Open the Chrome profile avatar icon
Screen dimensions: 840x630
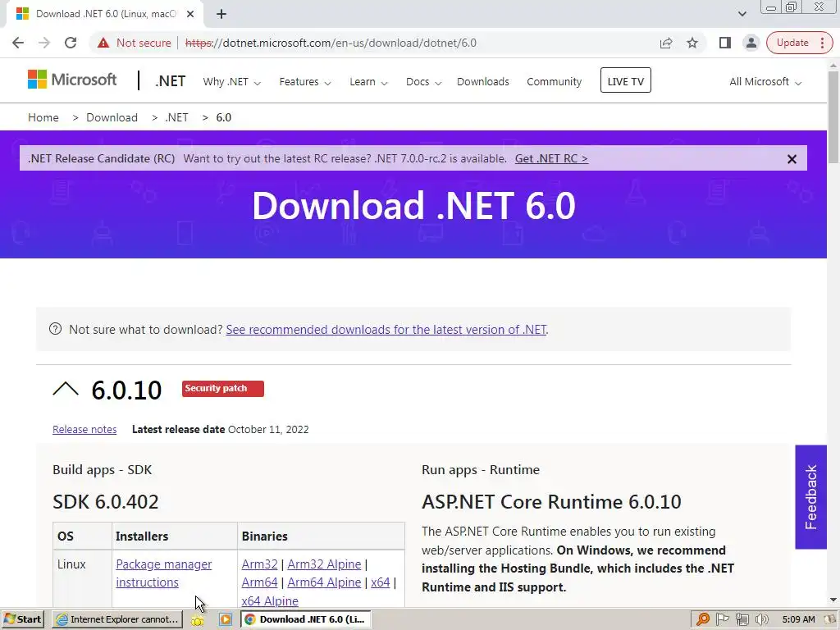click(x=751, y=43)
